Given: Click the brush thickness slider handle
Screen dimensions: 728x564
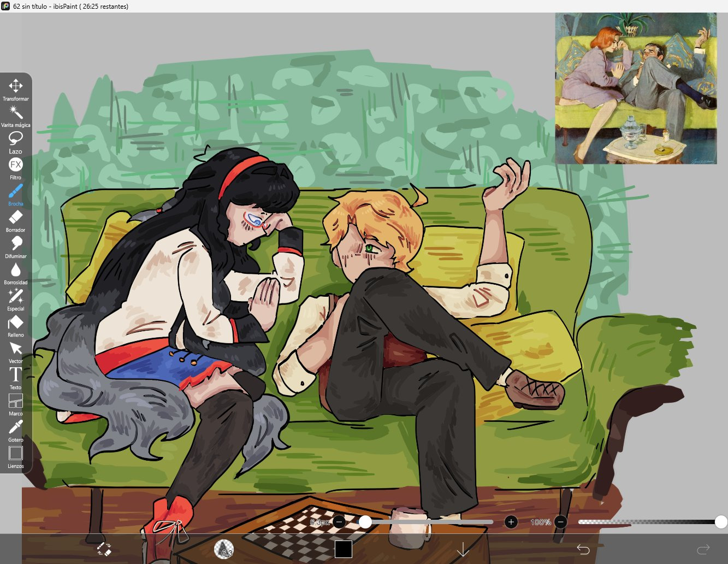Looking at the screenshot, I should point(365,522).
